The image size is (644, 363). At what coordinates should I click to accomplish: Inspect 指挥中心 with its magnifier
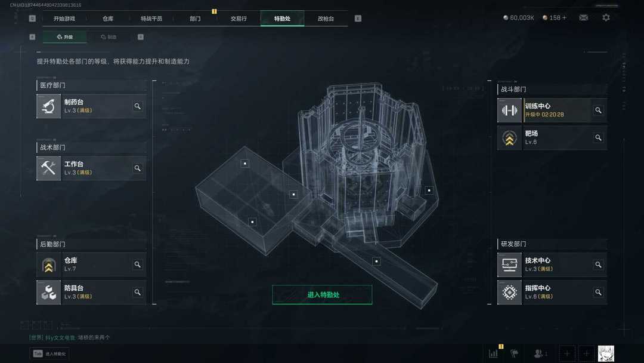(599, 293)
